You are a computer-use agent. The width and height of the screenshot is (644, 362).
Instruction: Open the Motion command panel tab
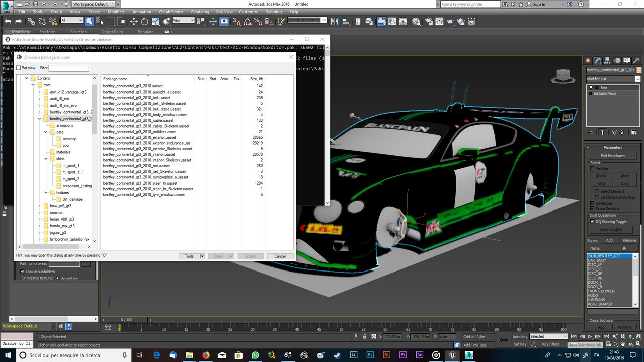[x=617, y=61]
